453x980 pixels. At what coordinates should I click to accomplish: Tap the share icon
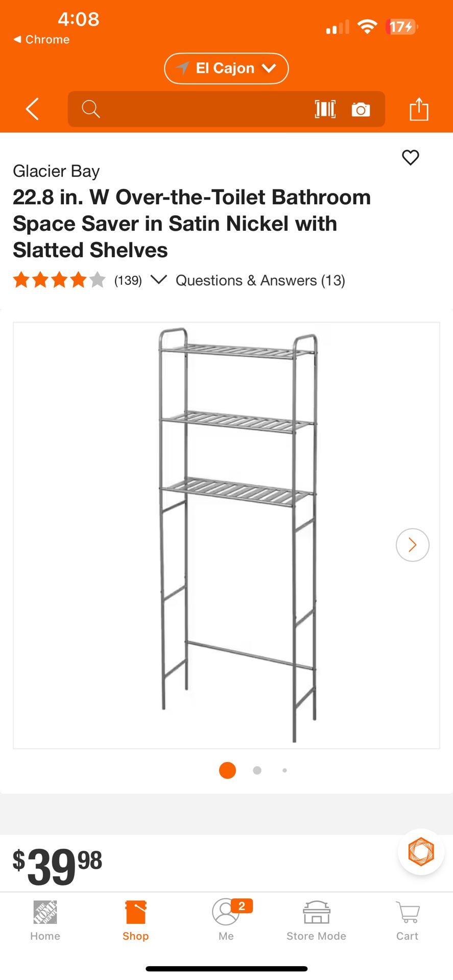click(x=419, y=109)
